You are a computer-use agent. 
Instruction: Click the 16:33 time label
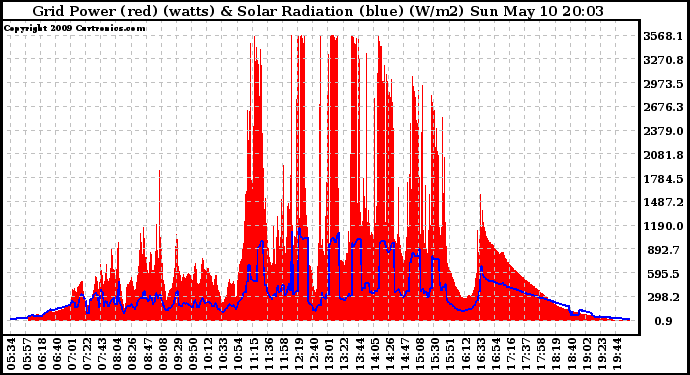click(x=479, y=353)
